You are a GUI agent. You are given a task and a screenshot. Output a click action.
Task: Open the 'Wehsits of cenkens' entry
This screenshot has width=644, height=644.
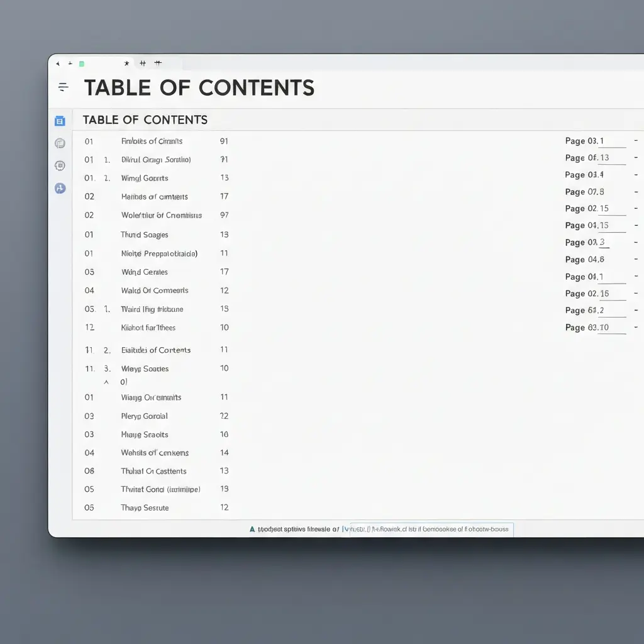(x=155, y=453)
